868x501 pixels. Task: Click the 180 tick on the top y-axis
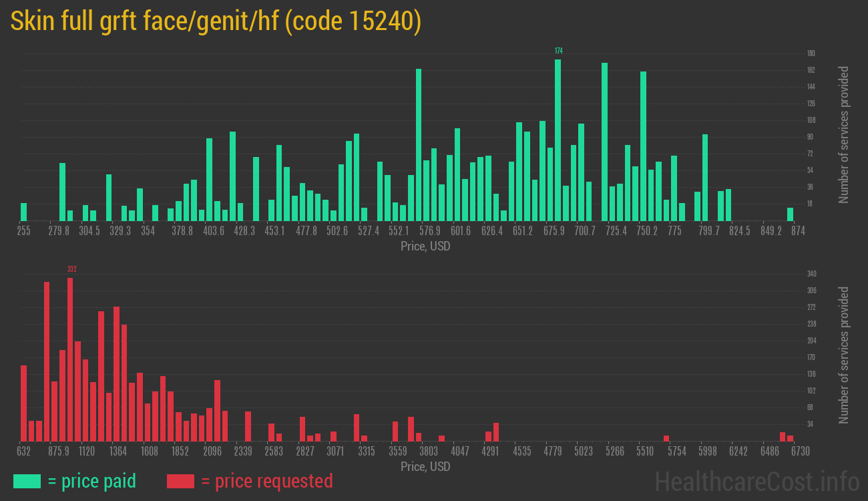point(811,53)
